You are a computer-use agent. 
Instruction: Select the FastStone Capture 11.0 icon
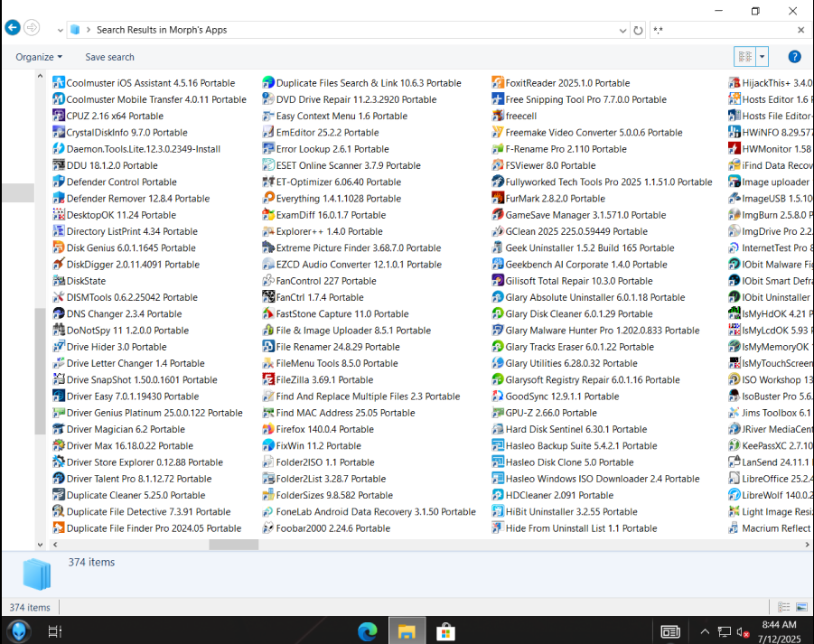coord(268,313)
